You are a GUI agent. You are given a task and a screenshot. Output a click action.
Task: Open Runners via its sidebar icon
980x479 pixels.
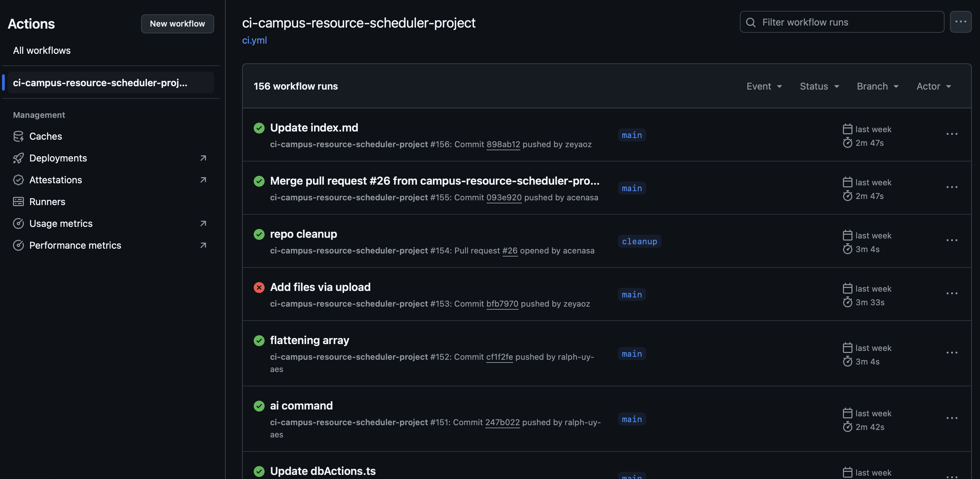18,201
